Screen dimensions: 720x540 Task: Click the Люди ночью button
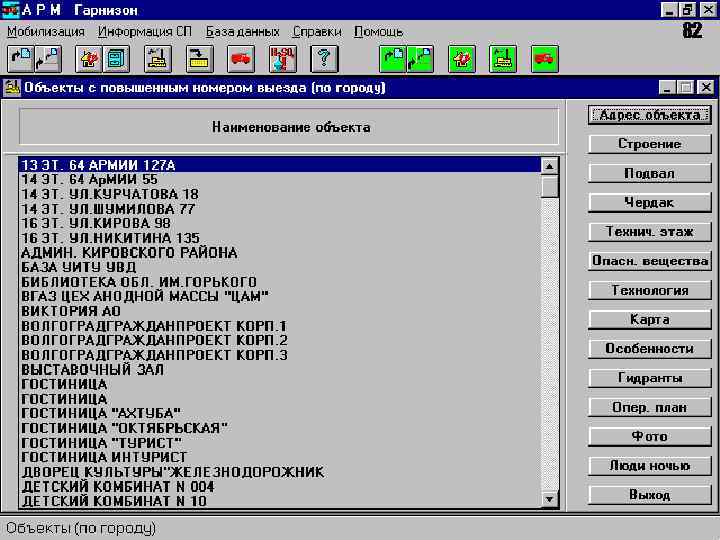pyautogui.click(x=650, y=466)
